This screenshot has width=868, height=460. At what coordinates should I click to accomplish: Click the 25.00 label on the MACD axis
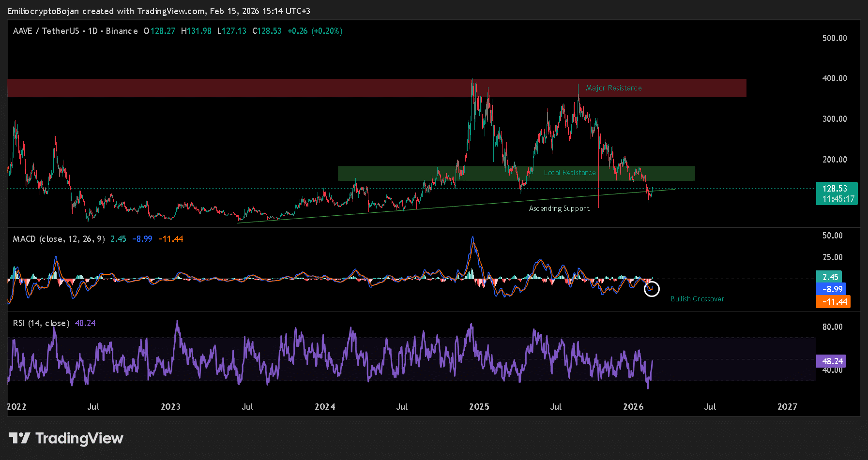[x=833, y=257]
